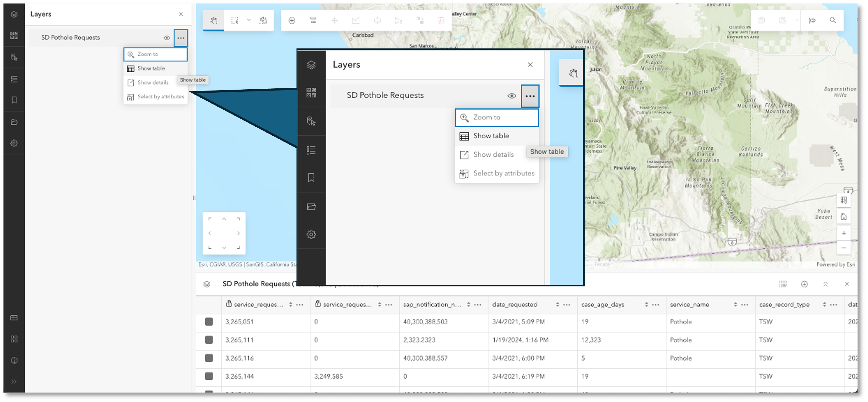Expand selection tool dropdown arrow in toolbar

pyautogui.click(x=249, y=20)
